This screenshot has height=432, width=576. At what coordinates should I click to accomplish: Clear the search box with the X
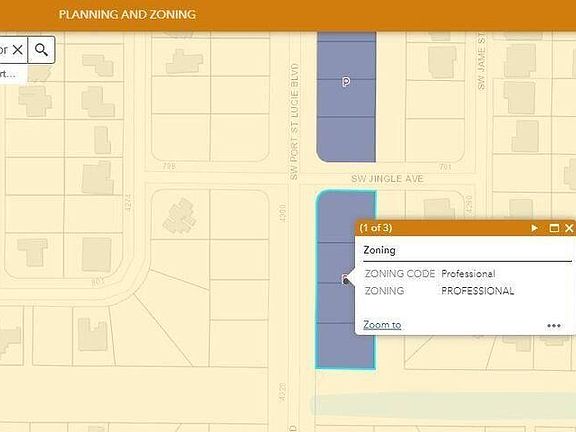[x=18, y=50]
